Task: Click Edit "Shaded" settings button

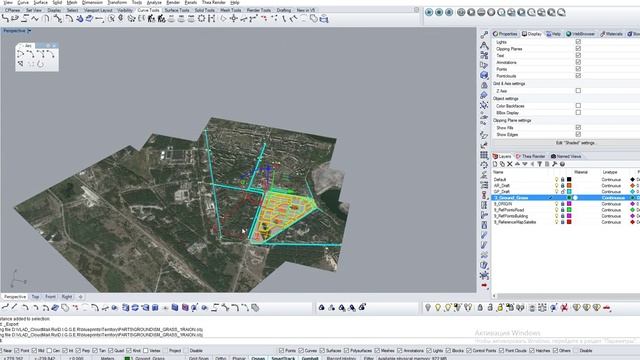Action: (x=576, y=143)
